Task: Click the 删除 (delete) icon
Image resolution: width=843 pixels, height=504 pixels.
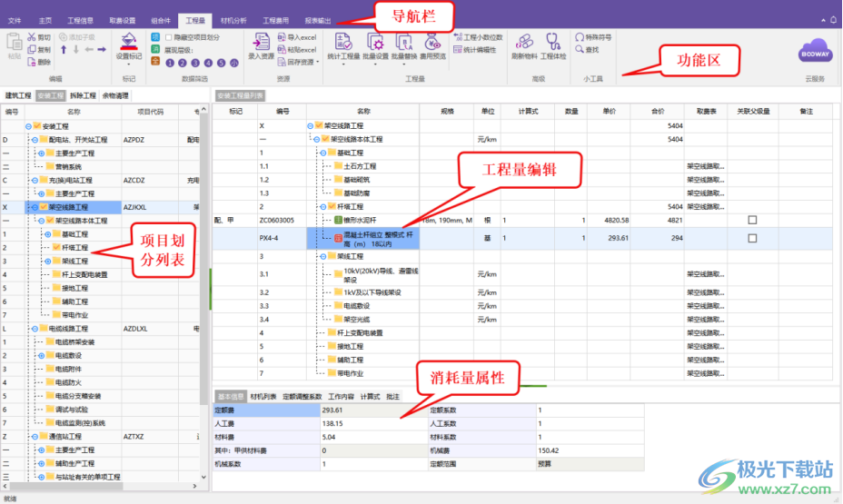Action: tap(32, 62)
